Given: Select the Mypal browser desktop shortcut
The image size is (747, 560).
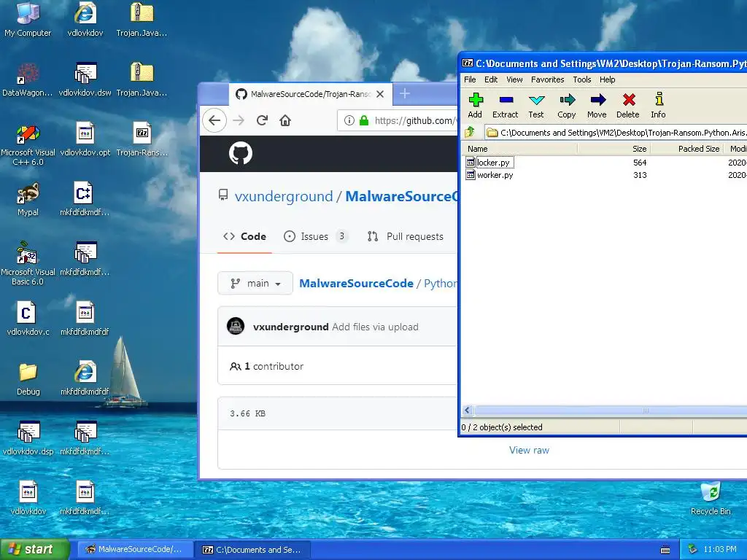Looking at the screenshot, I should [x=28, y=199].
